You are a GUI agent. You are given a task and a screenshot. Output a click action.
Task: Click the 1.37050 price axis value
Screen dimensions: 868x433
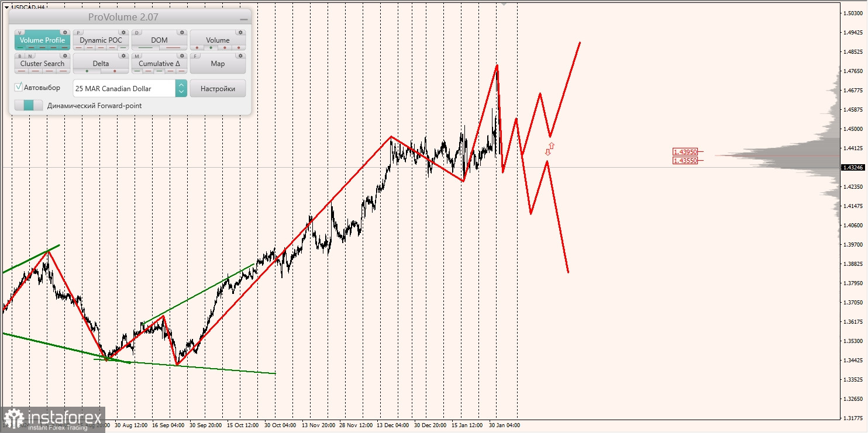tap(853, 303)
